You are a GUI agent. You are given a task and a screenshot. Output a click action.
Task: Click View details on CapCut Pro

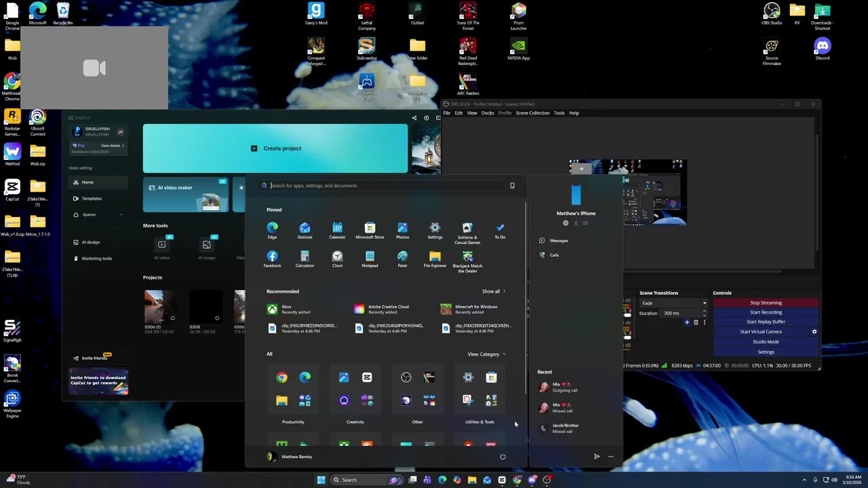[113, 146]
